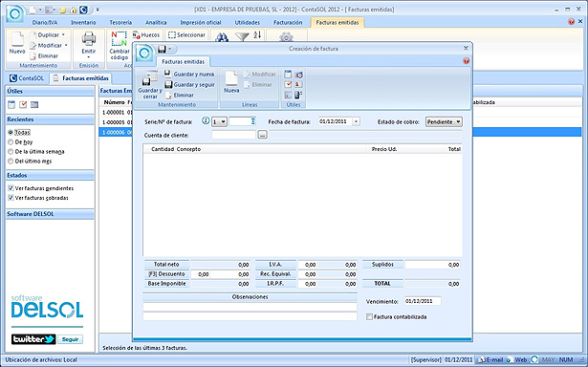
Task: Click E-mail link in status bar
Action: point(490,359)
